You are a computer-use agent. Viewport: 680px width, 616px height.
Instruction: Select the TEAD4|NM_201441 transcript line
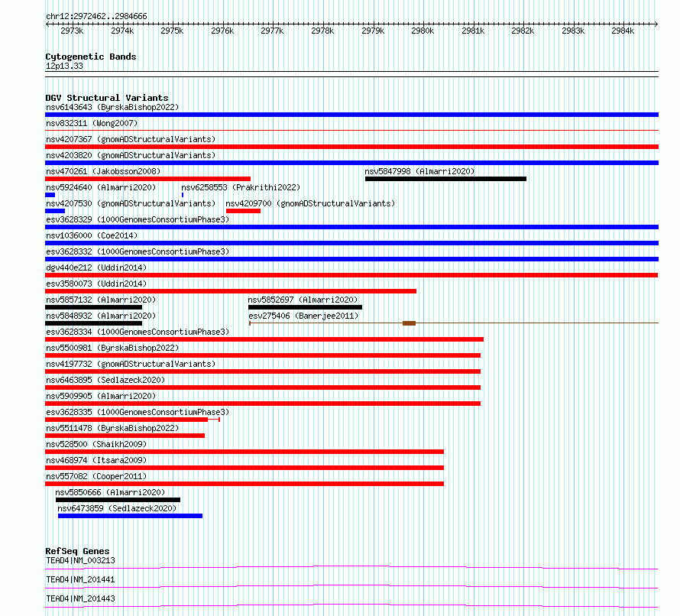pyautogui.click(x=351, y=586)
